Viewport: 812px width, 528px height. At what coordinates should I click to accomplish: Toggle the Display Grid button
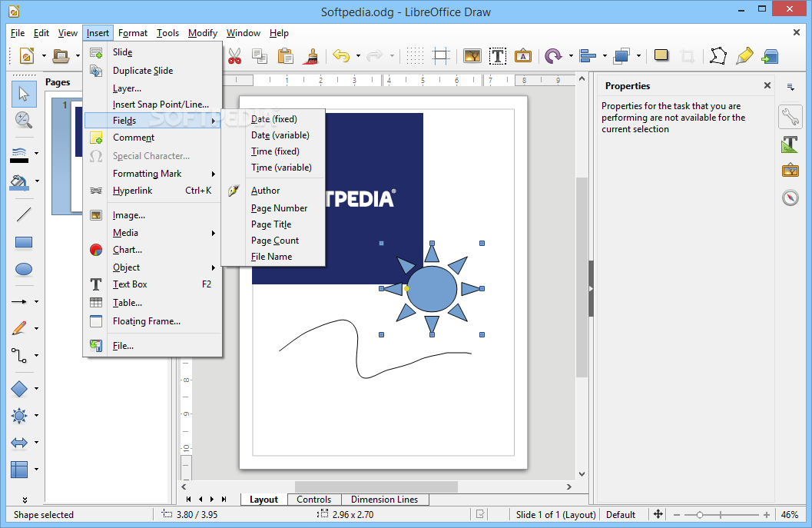coord(415,56)
